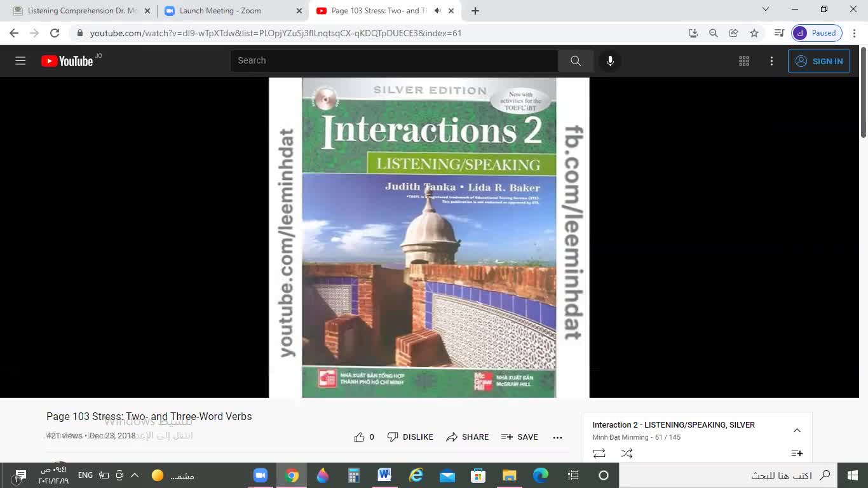The width and height of the screenshot is (868, 488).
Task: Toggle shuffle playlist
Action: (x=627, y=453)
